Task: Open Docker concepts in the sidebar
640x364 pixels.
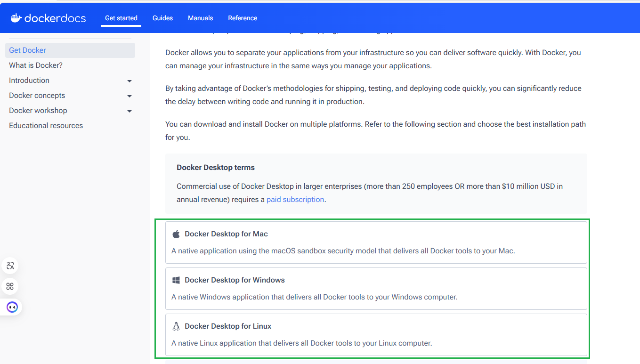Action: [x=37, y=96]
